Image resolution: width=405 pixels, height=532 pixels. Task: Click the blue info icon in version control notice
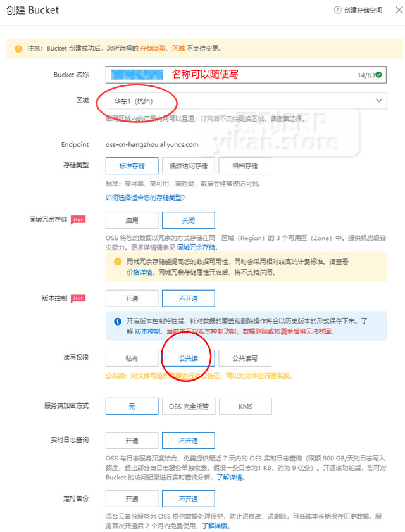click(x=117, y=322)
